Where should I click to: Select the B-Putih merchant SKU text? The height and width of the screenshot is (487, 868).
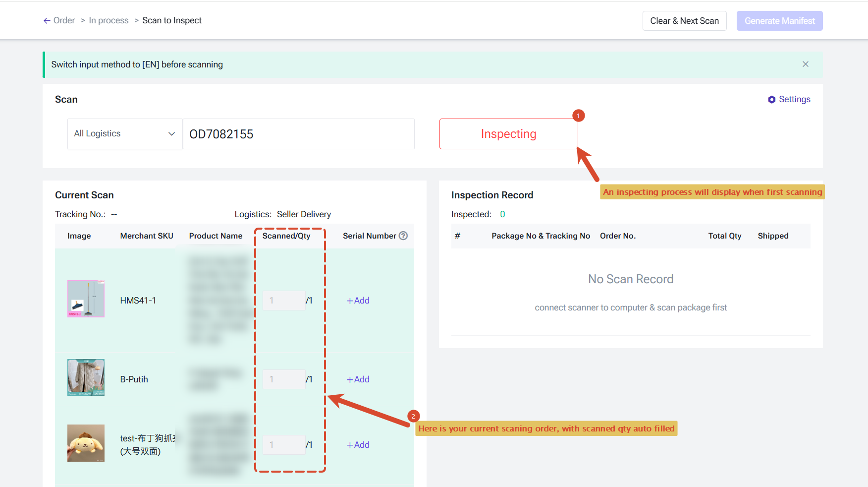[x=134, y=379]
